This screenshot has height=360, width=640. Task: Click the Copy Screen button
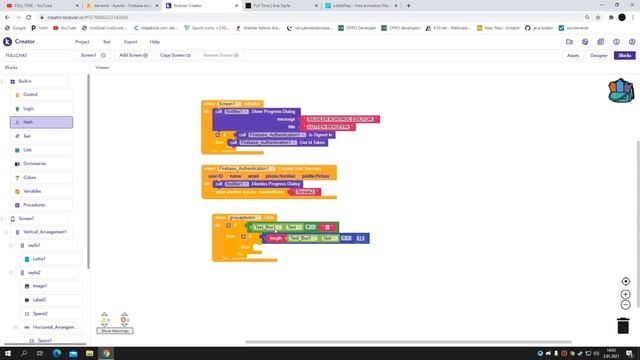[175, 55]
